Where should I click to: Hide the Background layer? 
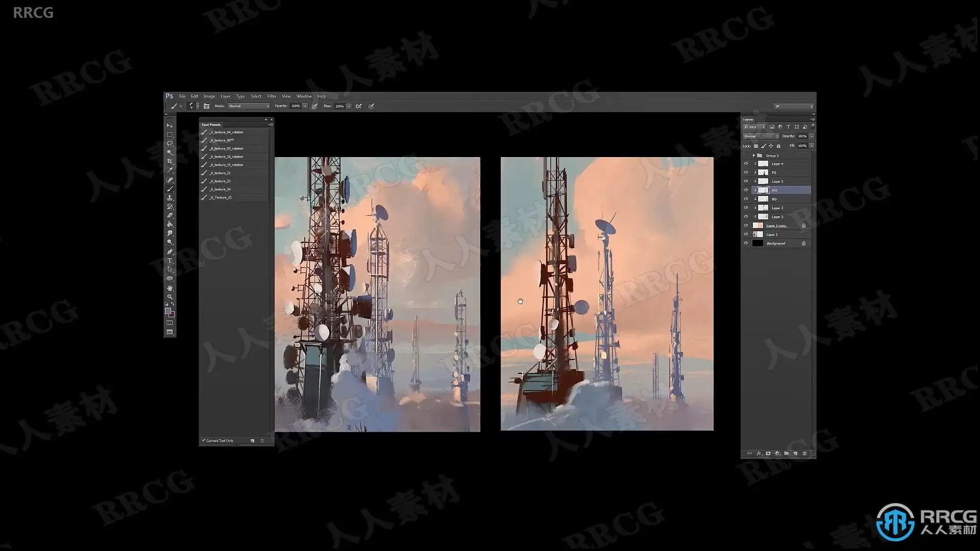[746, 243]
